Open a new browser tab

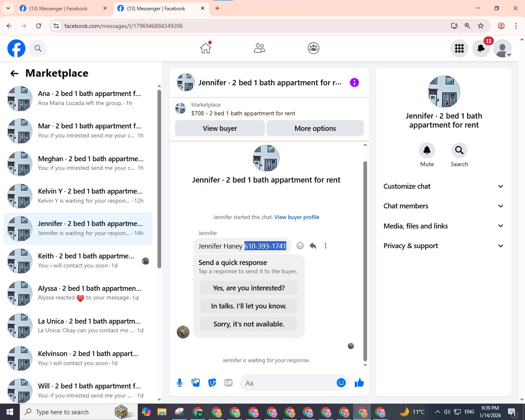point(217,8)
